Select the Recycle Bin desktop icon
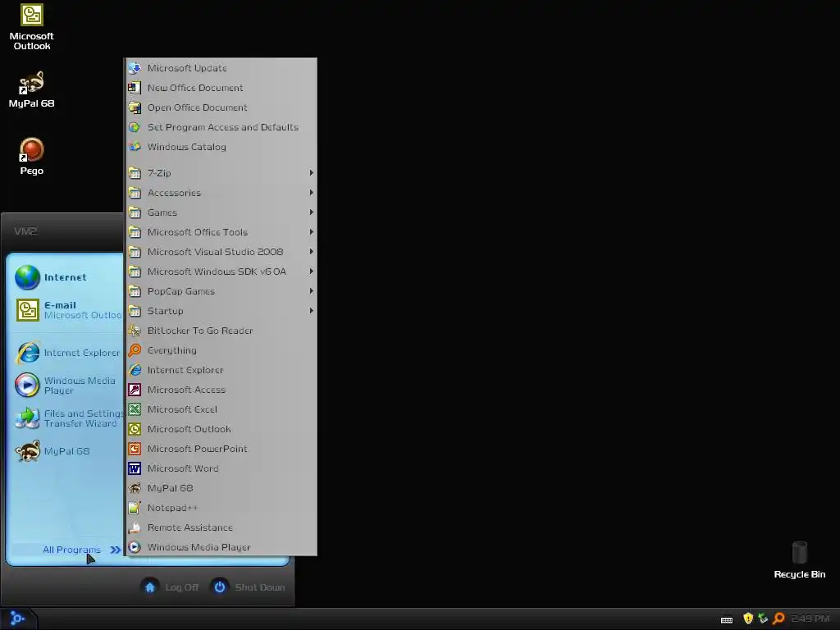840x630 pixels. (799, 559)
